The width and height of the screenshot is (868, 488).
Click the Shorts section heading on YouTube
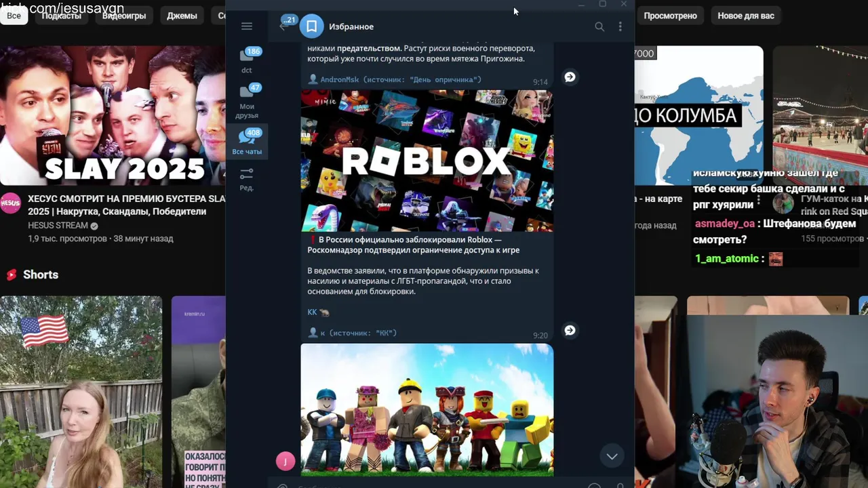(x=41, y=274)
